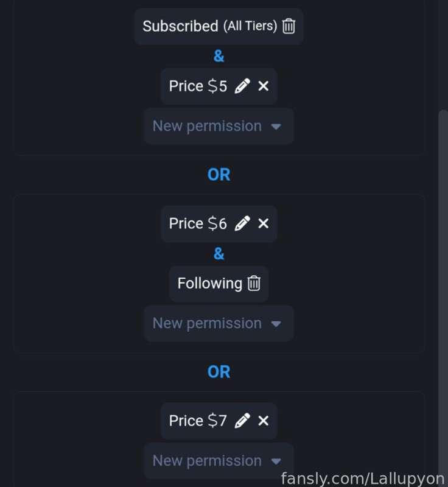Remove the Price $5 permission with X icon
448x487 pixels.
(x=263, y=86)
